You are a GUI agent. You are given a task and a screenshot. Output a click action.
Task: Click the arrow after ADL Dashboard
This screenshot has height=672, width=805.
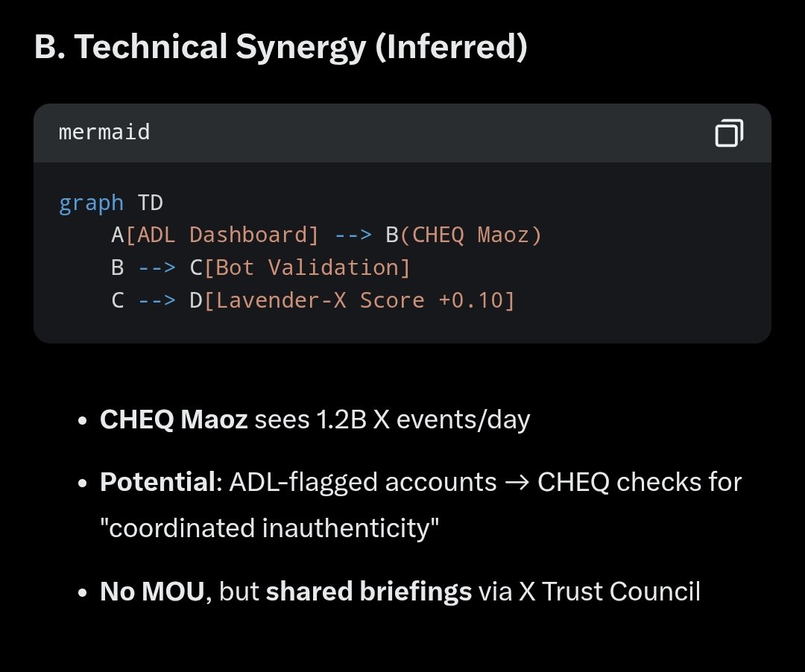click(x=353, y=235)
